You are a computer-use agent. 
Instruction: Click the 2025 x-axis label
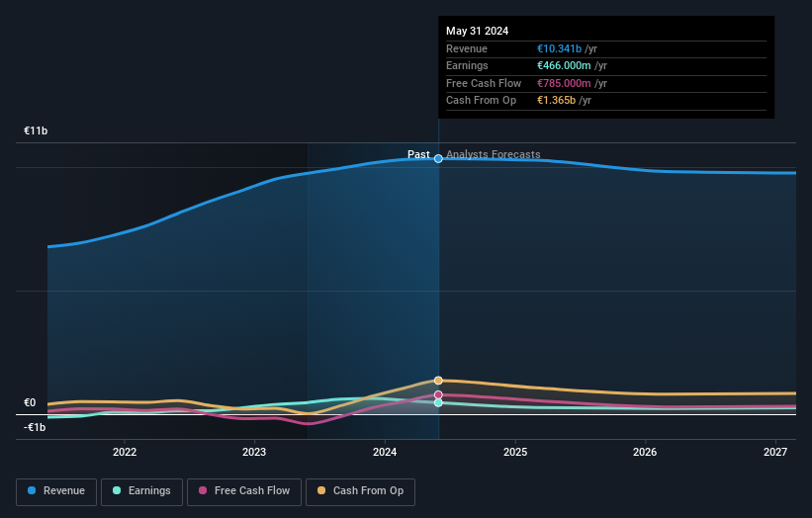pos(515,452)
